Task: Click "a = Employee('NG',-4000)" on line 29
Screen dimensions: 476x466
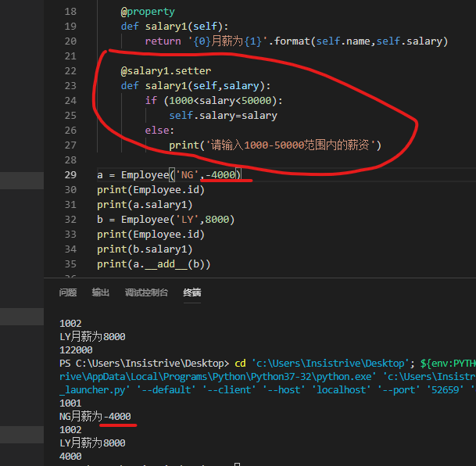Action: [x=169, y=175]
